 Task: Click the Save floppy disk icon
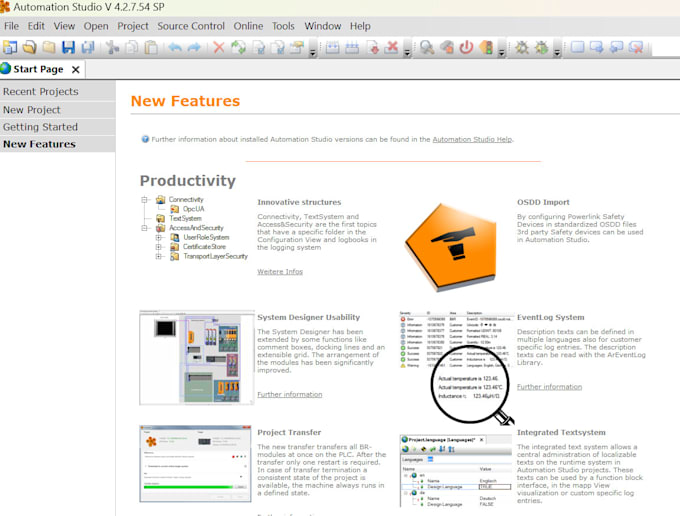68,47
